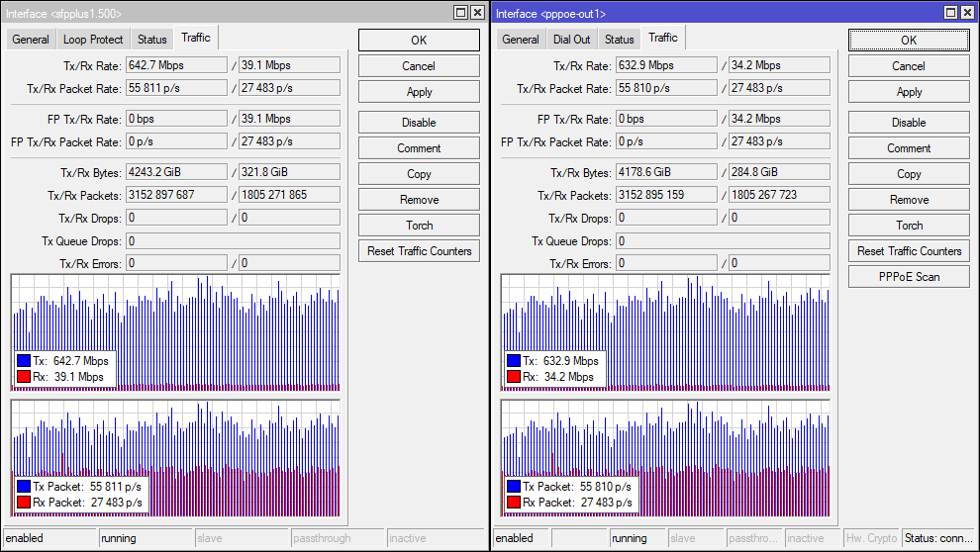This screenshot has width=980, height=552.
Task: Close the sfpplus1.500 window
Action: tap(477, 13)
